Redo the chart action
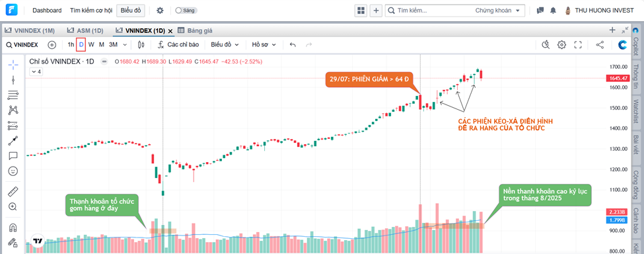 coord(309,44)
